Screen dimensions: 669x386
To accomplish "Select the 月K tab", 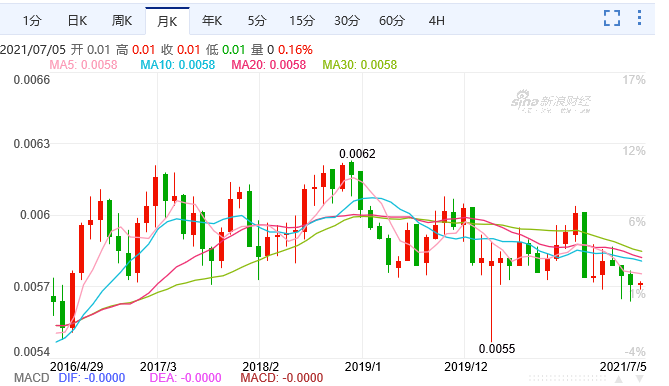I will coord(167,21).
